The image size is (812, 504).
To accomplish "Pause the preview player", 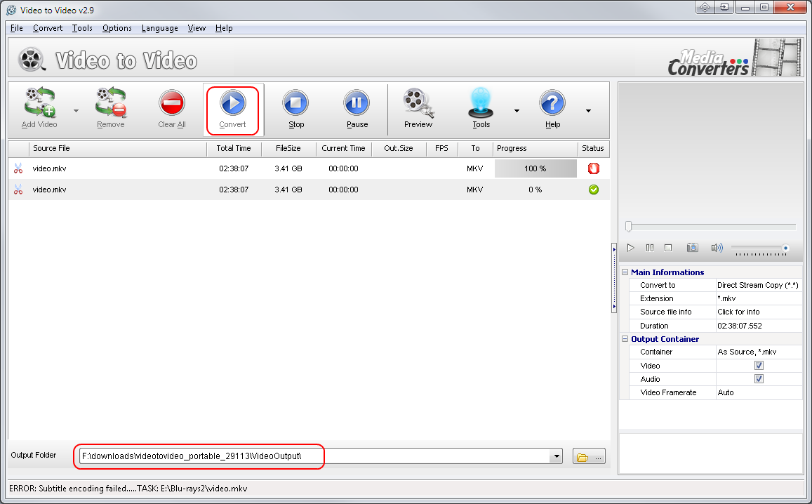I will (649, 248).
